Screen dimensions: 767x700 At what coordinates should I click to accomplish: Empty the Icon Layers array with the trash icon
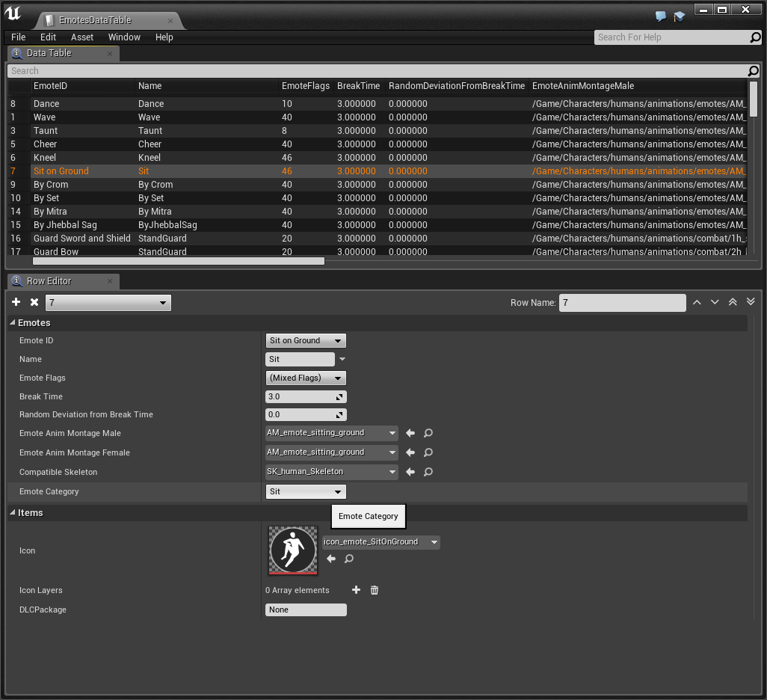pos(375,590)
